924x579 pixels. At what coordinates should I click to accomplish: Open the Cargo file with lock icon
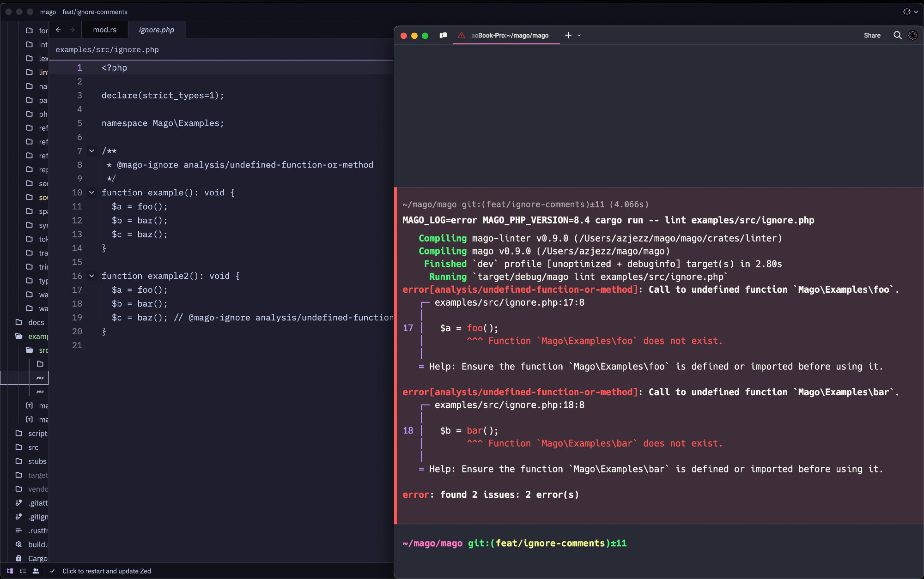pyautogui.click(x=31, y=558)
